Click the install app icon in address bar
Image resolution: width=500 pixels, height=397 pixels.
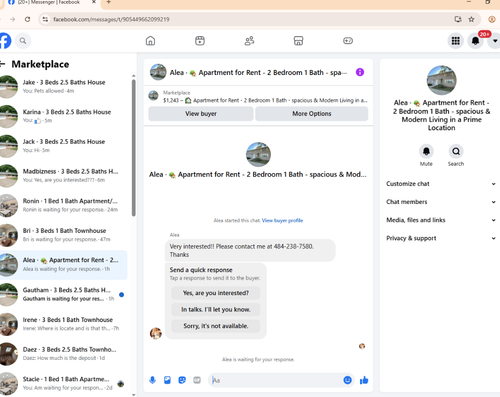(458, 19)
